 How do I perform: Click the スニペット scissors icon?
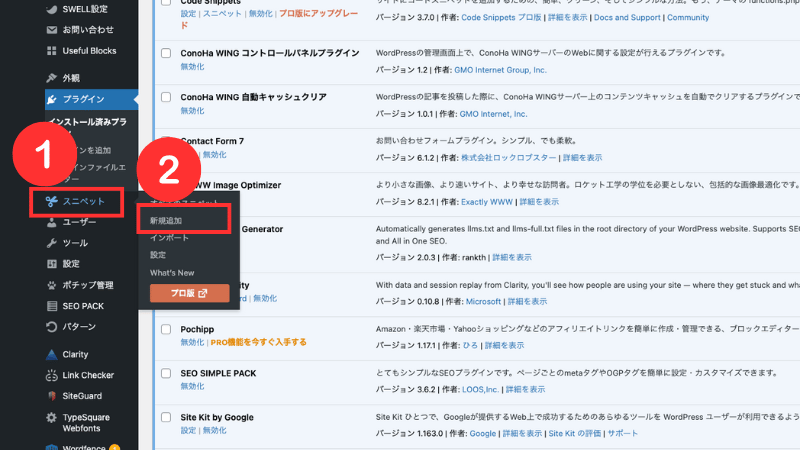pyautogui.click(x=52, y=202)
